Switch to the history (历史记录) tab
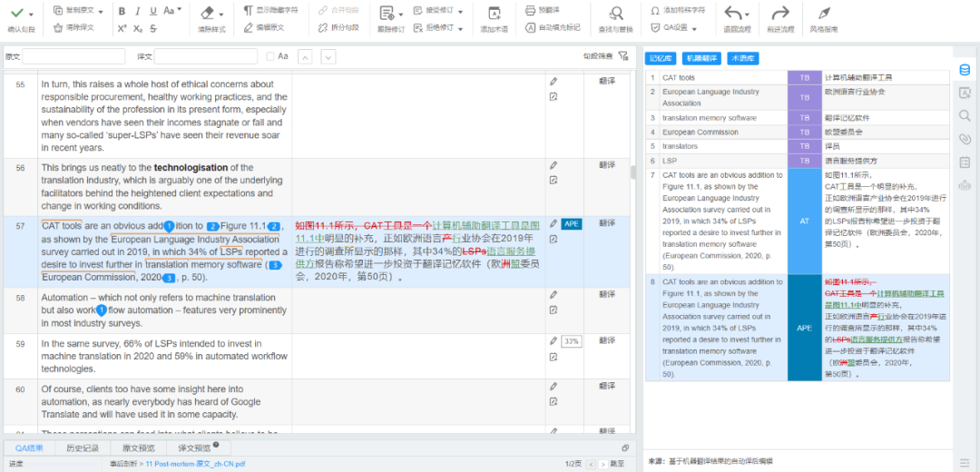 click(x=82, y=447)
